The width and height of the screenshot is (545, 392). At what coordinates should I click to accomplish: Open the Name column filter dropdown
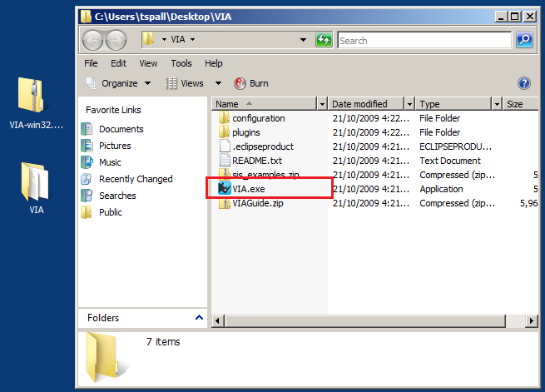click(x=322, y=104)
